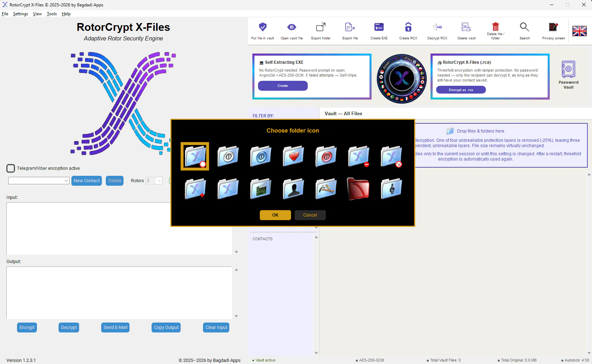The height and width of the screenshot is (364, 592).
Task: Click the "Total Vault Files: 0" status entry
Action: click(x=445, y=360)
